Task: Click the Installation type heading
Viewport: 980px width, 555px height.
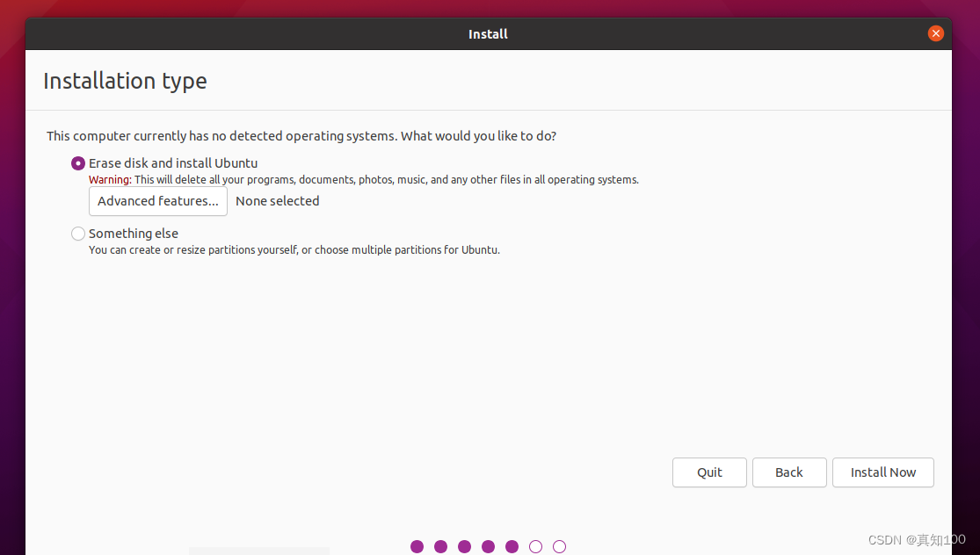Action: click(125, 81)
